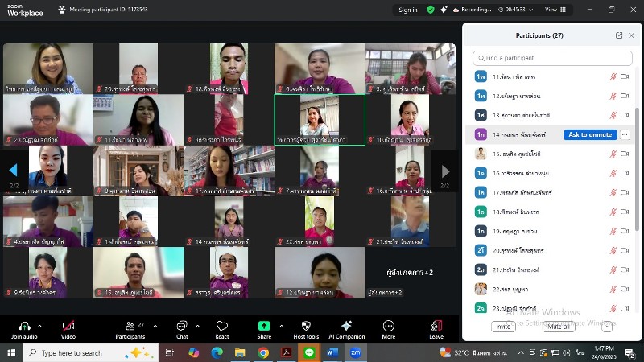The image size is (644, 362).
Task: Click Ask to unmute for participant 14
Action: click(x=590, y=134)
